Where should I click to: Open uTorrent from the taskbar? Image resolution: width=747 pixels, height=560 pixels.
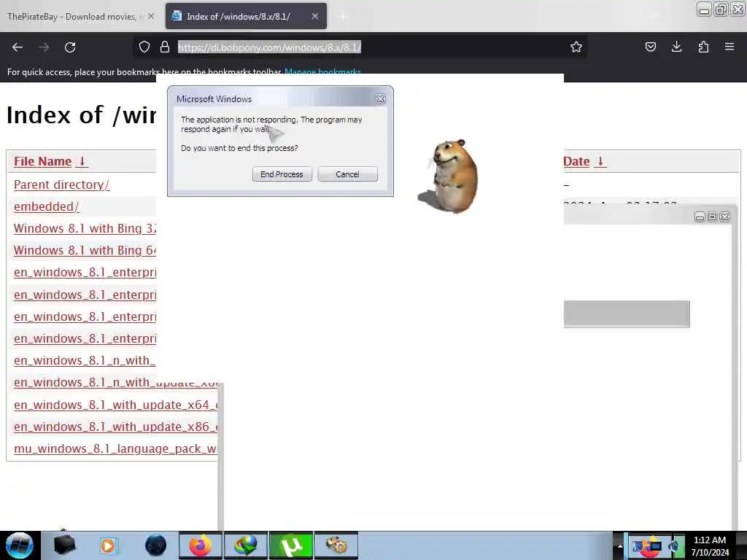(291, 545)
